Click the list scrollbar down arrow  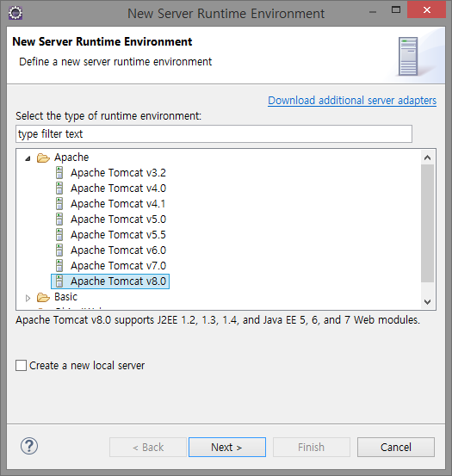pos(427,302)
